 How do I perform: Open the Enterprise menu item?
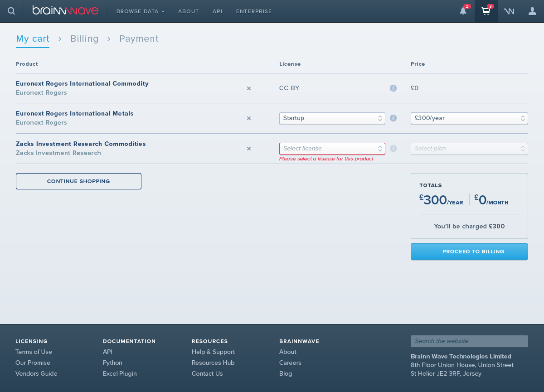pos(254,11)
